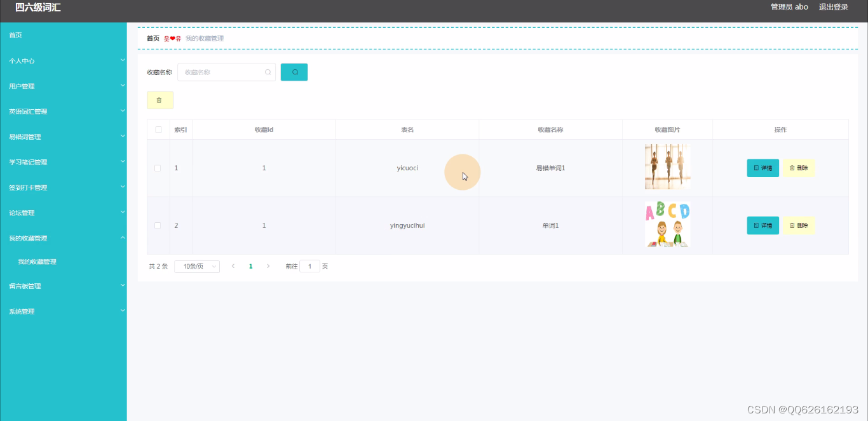The height and width of the screenshot is (421, 868).
Task: Focus the 收藏名称 search input
Action: pyautogui.click(x=226, y=72)
